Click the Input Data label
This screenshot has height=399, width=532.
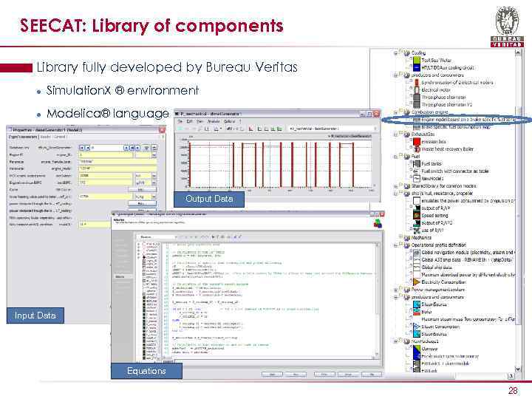[35, 316]
